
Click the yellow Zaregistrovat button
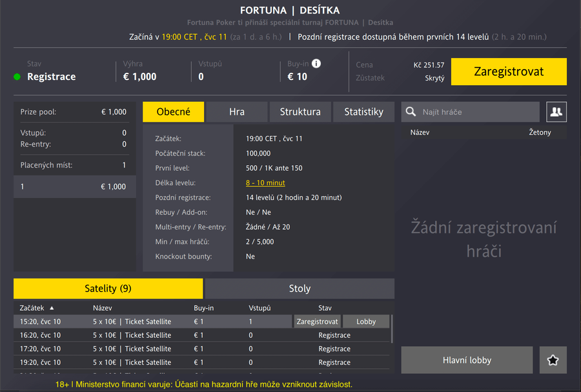(509, 72)
